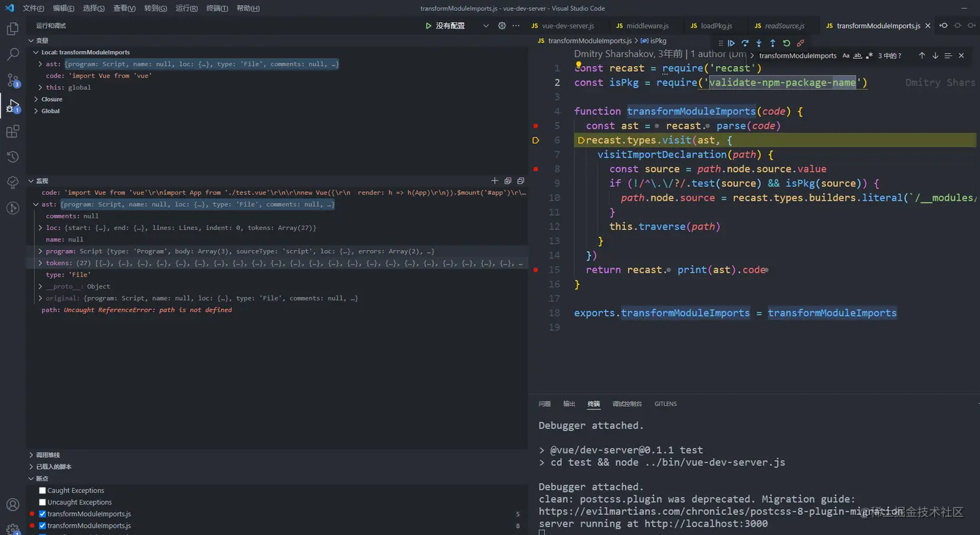The image size is (980, 535).
Task: Open the localhost:3000 link in terminal
Action: point(706,524)
